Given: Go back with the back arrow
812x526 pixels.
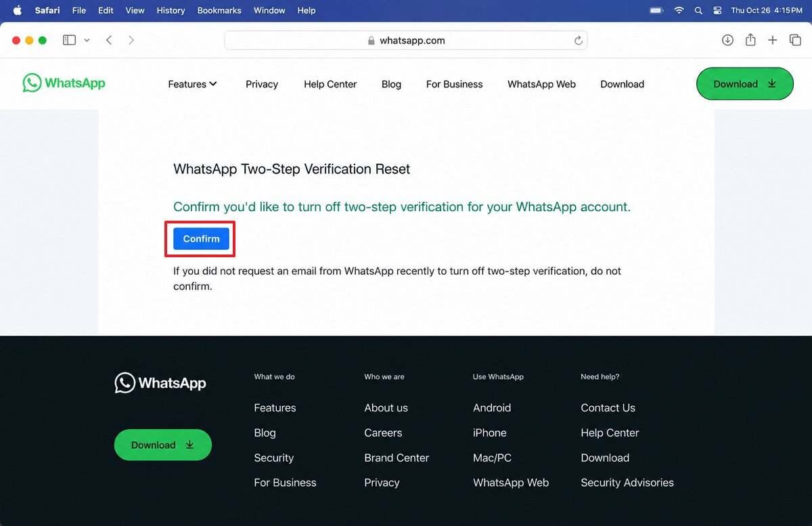Looking at the screenshot, I should [x=109, y=40].
